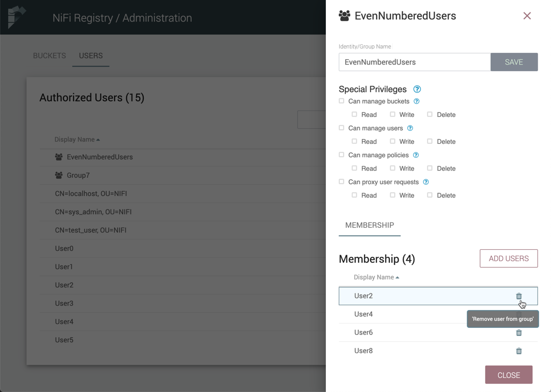This screenshot has width=551, height=392.
Task: Save the group name
Action: click(514, 62)
